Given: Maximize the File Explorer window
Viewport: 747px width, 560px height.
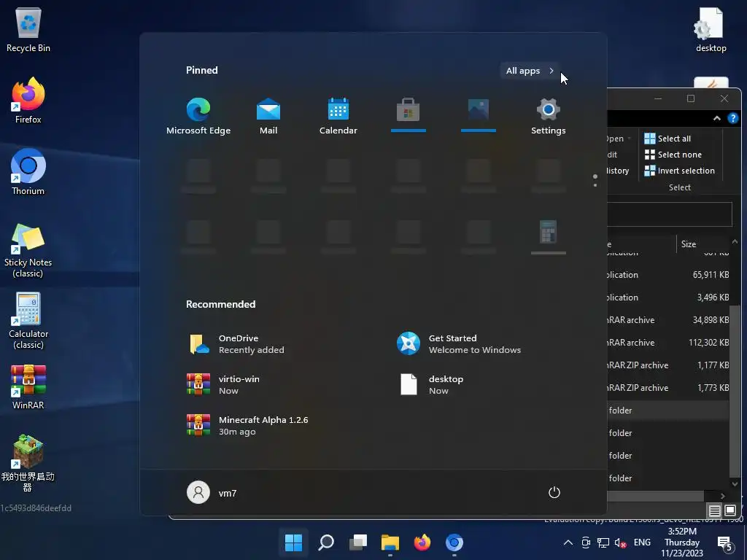Looking at the screenshot, I should [691, 98].
